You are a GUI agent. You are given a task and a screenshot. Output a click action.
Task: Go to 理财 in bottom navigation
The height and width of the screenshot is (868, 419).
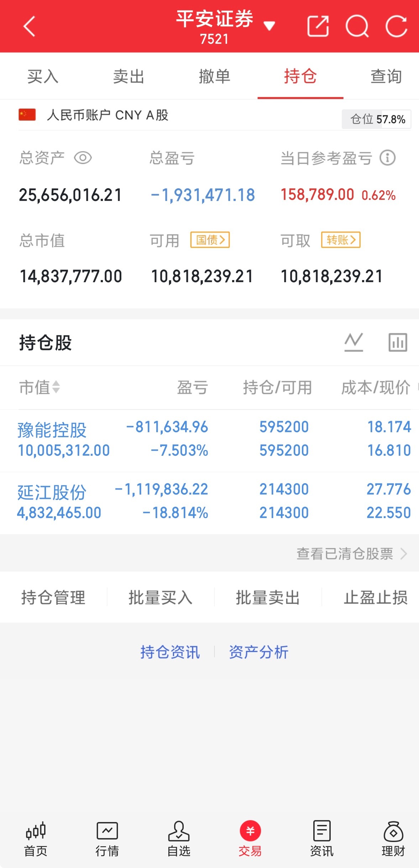393,839
